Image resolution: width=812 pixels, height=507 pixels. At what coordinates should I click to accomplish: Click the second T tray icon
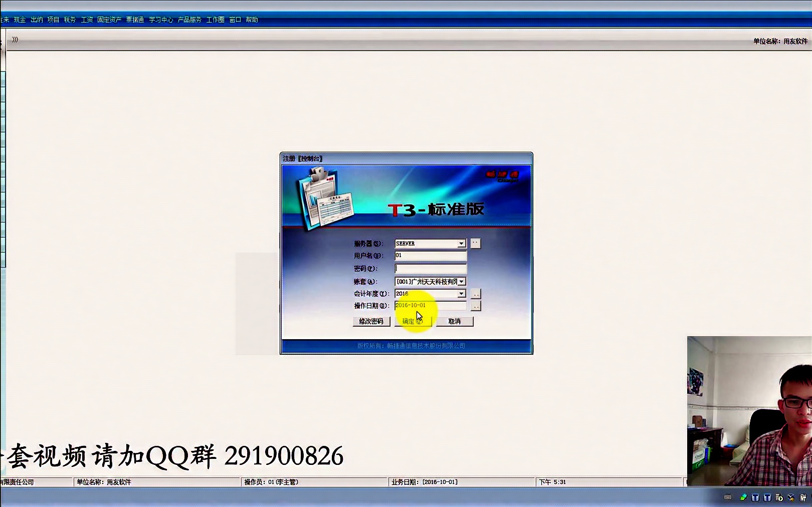767,497
